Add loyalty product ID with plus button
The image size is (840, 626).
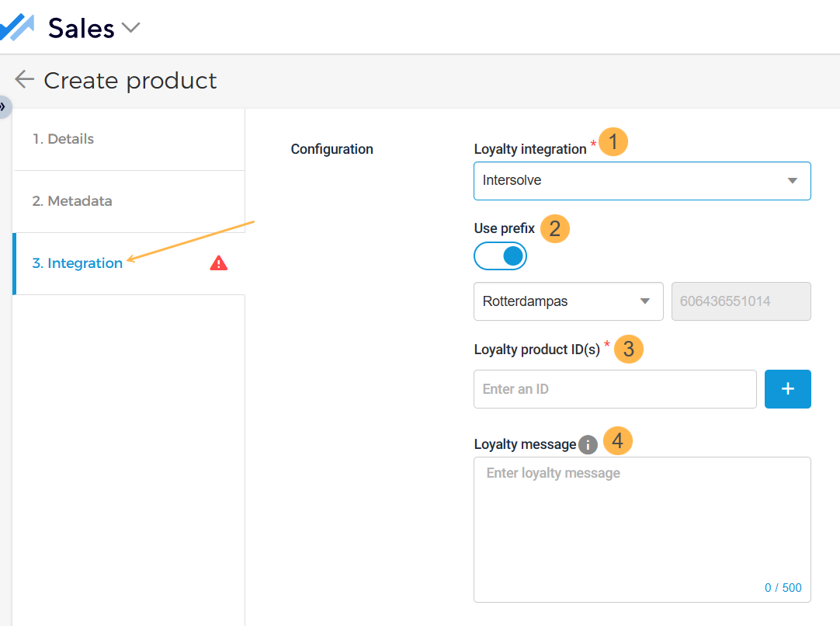pos(787,389)
